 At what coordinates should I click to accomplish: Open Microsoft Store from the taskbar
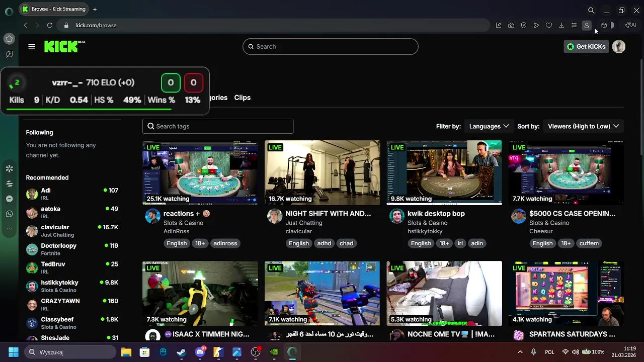145,352
